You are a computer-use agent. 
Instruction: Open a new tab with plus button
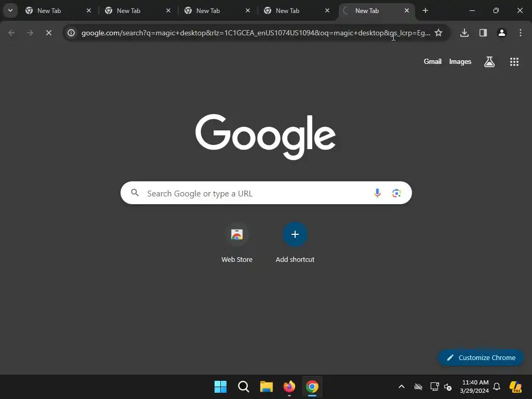425,11
